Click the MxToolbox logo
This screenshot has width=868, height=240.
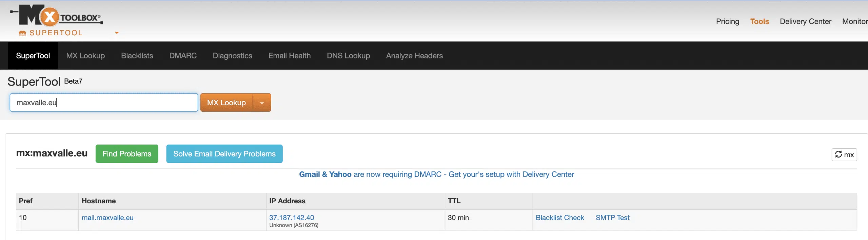click(57, 16)
